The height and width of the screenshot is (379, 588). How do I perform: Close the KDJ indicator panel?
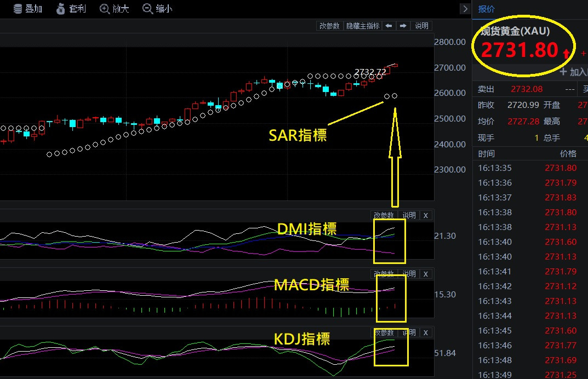tap(426, 332)
